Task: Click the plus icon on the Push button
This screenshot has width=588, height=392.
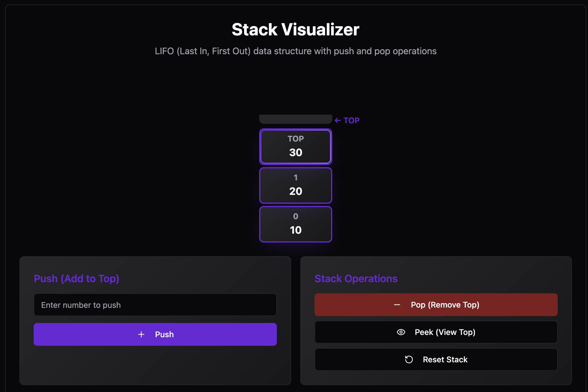Action: click(141, 334)
